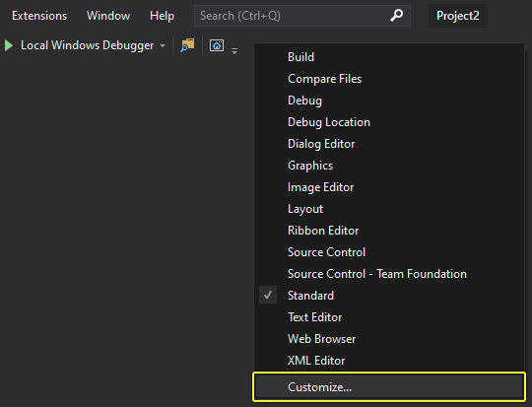
Task: Open the Window menu
Action: pyautogui.click(x=108, y=16)
